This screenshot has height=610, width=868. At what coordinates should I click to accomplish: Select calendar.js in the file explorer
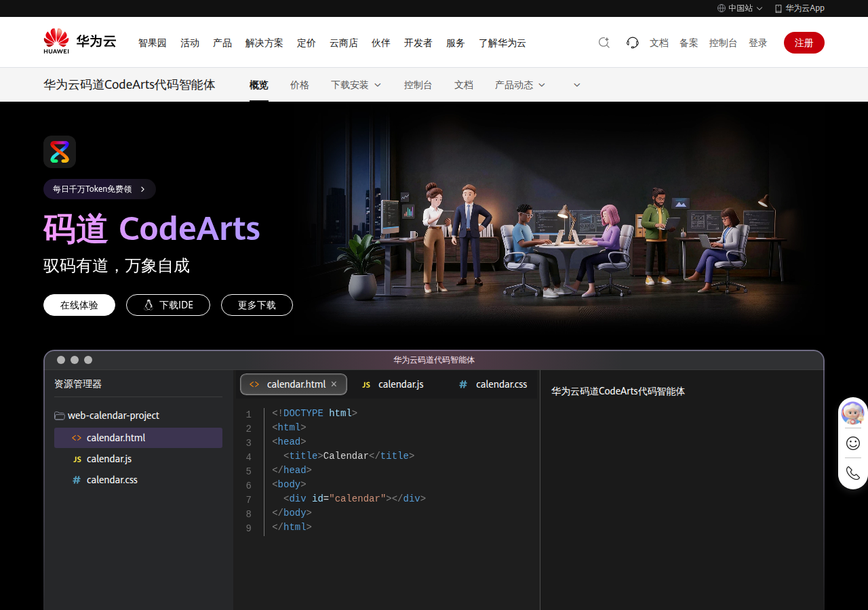tap(138, 459)
